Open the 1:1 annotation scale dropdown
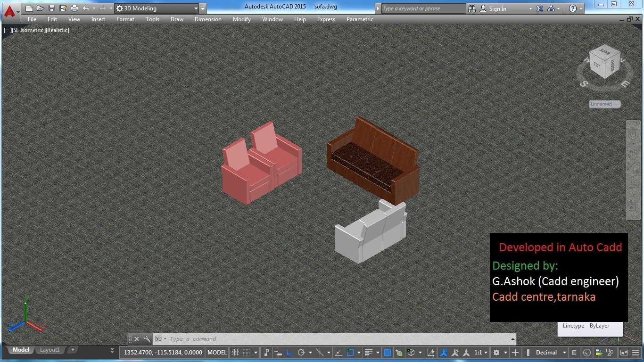The image size is (644, 362). click(481, 352)
